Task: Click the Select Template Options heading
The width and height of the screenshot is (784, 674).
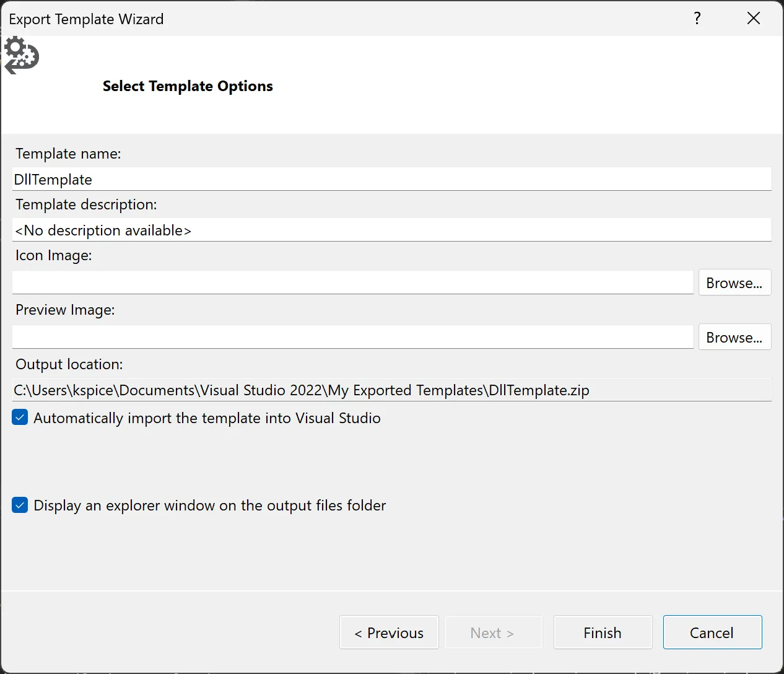Action: coord(188,86)
